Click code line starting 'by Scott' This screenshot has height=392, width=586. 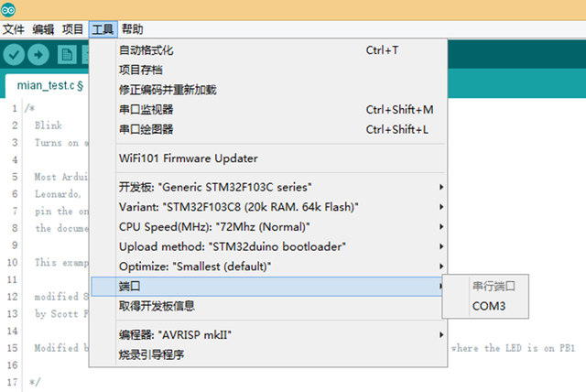61,313
